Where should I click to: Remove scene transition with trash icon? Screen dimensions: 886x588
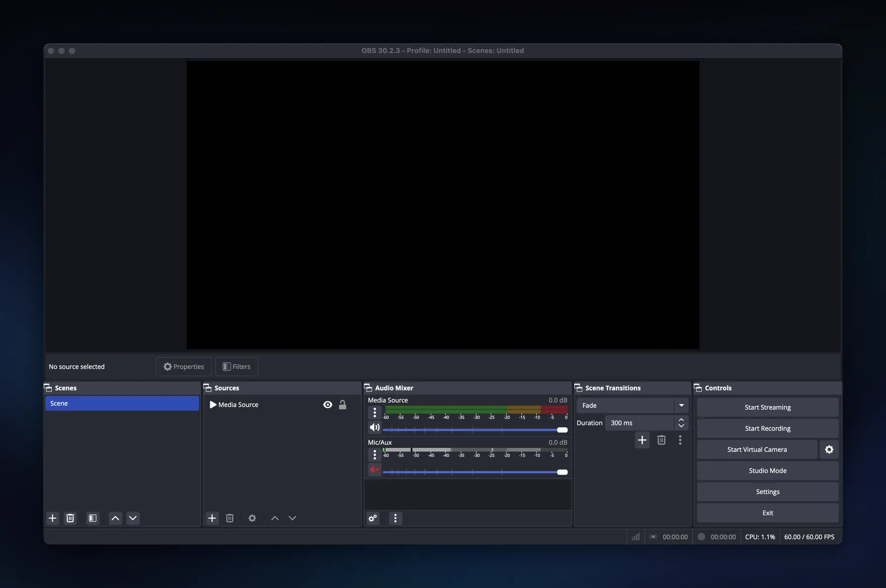coord(661,440)
